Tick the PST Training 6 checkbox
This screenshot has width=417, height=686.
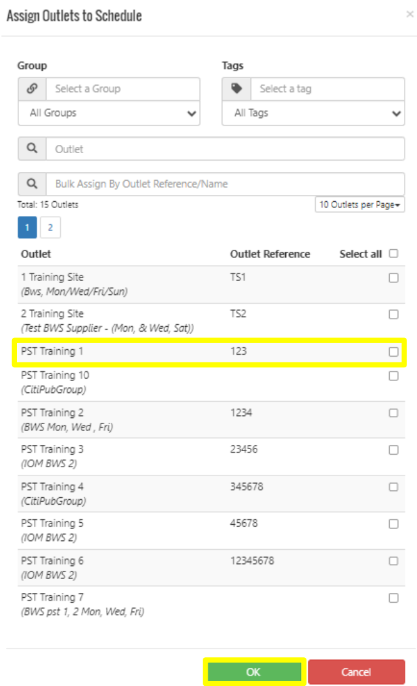click(x=393, y=561)
